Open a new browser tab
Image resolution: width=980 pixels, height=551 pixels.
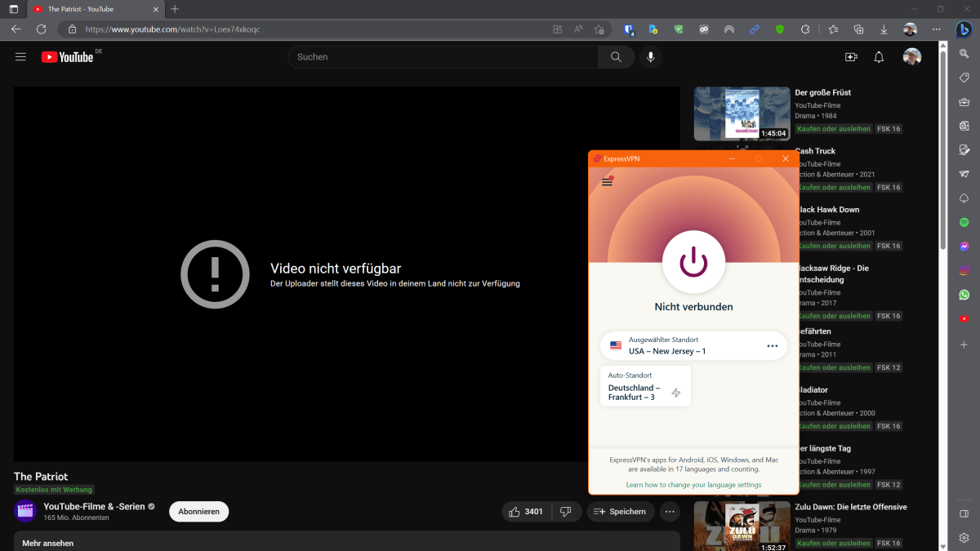[175, 9]
